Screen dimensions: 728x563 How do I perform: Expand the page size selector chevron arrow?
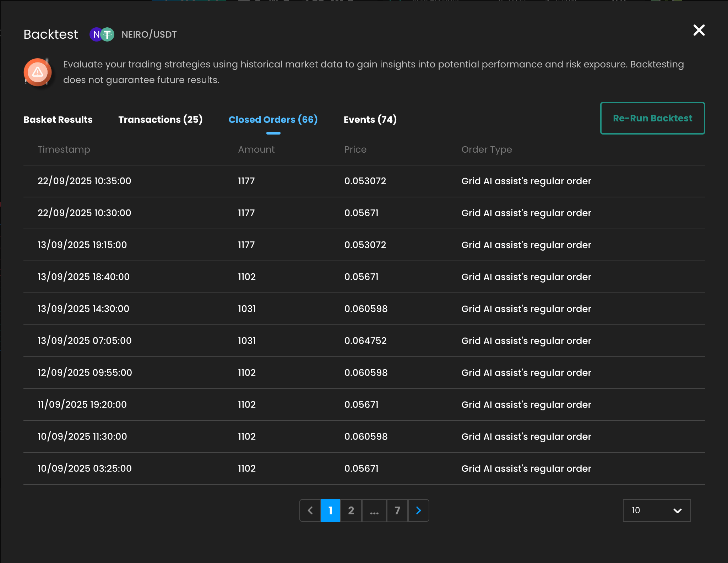677,511
